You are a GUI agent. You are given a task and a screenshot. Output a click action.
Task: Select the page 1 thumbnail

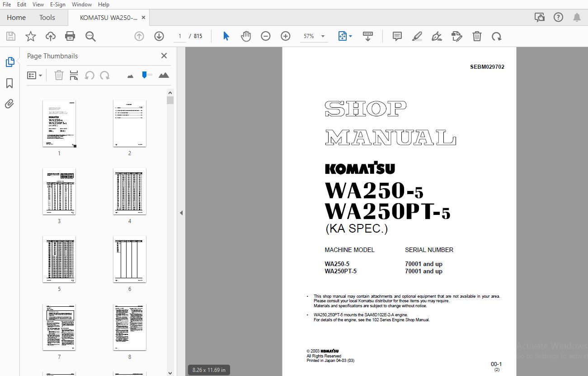pos(59,124)
